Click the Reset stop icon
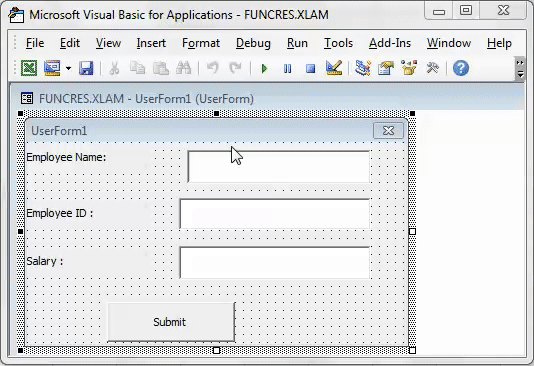 point(310,69)
